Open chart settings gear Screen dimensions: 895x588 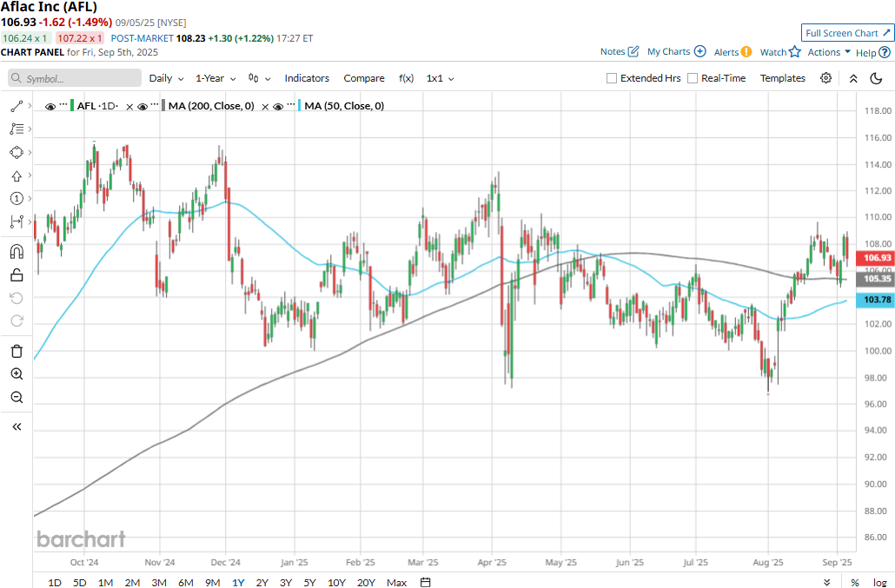825,78
